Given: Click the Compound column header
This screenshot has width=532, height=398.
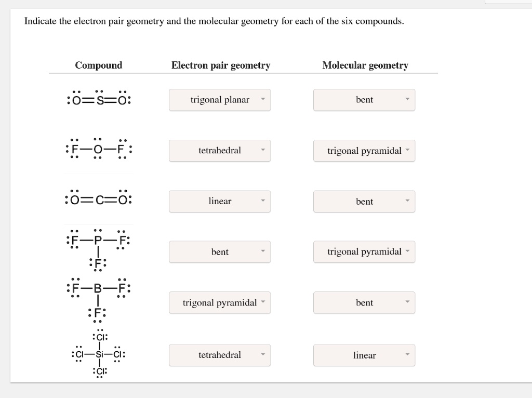Looking at the screenshot, I should tap(99, 65).
